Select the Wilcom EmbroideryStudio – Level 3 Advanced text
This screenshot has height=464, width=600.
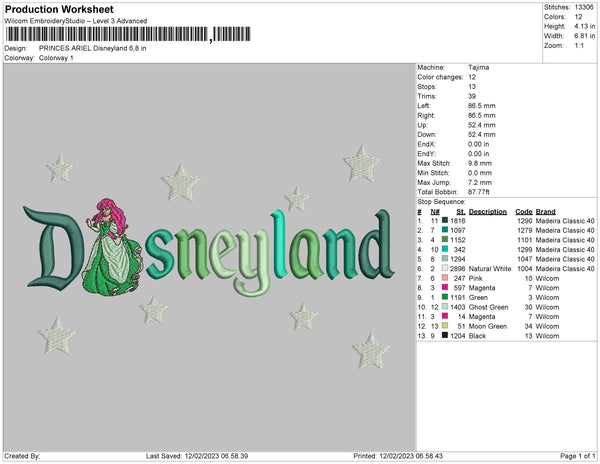pos(76,21)
